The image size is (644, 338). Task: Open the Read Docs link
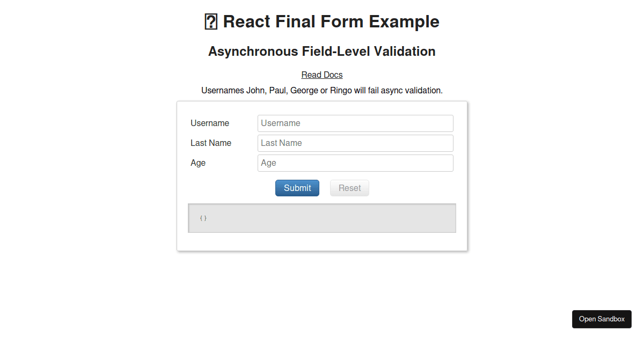click(x=322, y=75)
